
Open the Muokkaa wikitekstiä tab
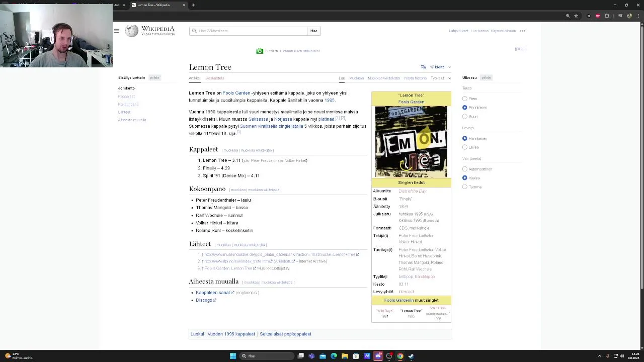tap(384, 78)
